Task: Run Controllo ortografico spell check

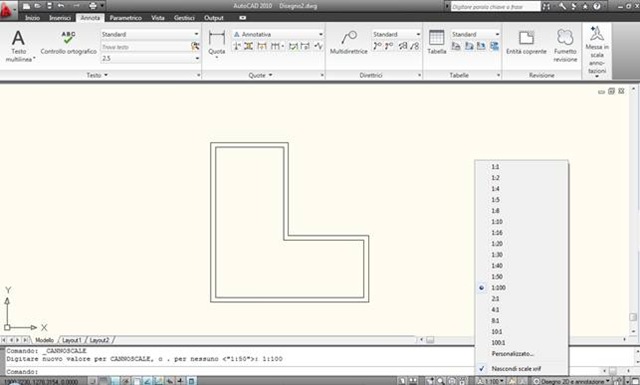Action: point(69,43)
